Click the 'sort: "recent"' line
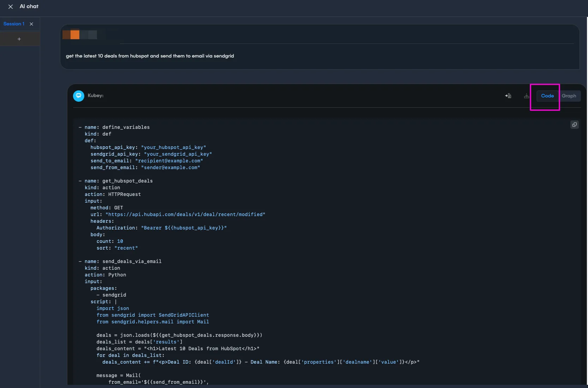Screen dimensions: 588x388 [117, 248]
